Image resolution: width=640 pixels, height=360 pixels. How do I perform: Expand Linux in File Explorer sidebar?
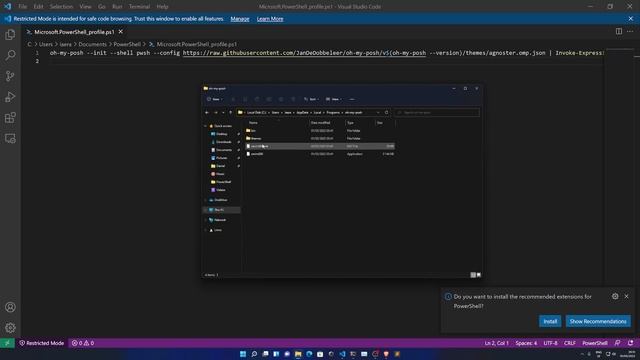206,230
